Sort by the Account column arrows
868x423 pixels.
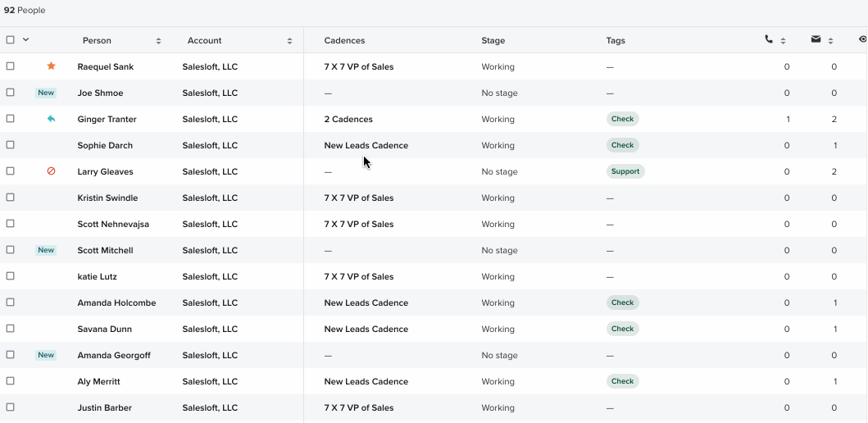click(289, 41)
